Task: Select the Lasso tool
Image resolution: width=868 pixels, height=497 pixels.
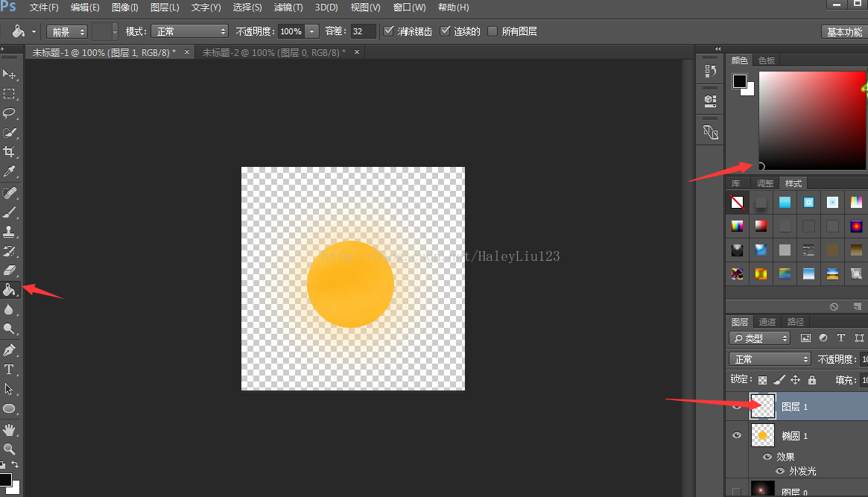Action: [10, 113]
